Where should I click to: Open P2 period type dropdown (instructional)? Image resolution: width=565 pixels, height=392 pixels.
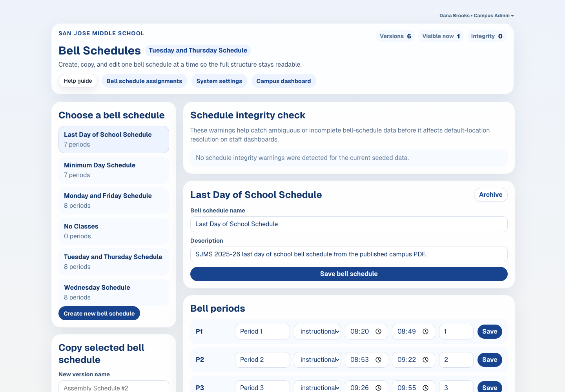coord(317,360)
